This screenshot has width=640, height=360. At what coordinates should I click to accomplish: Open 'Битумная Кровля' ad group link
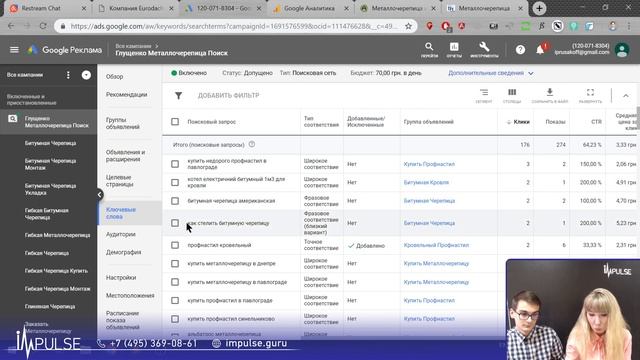426,182
